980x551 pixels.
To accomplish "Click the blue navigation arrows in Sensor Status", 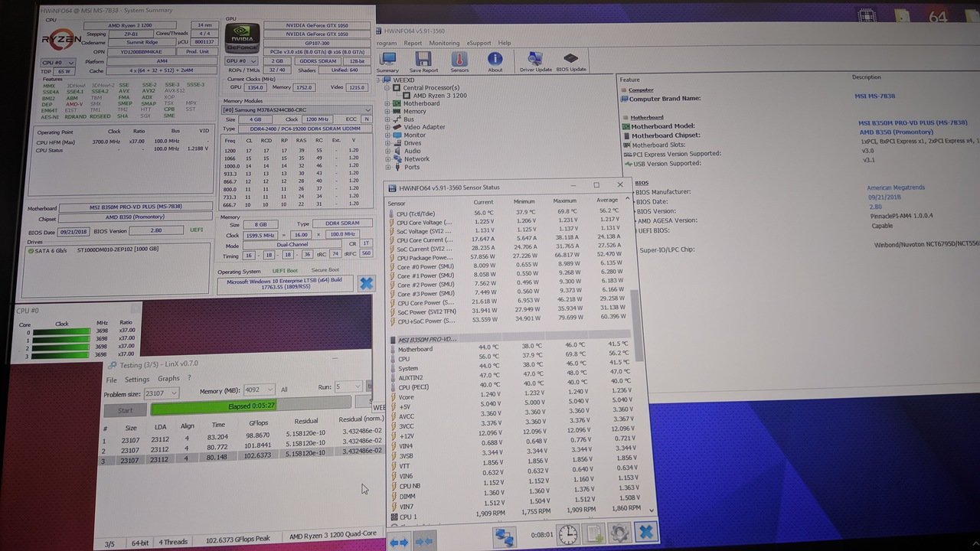I will coord(399,542).
